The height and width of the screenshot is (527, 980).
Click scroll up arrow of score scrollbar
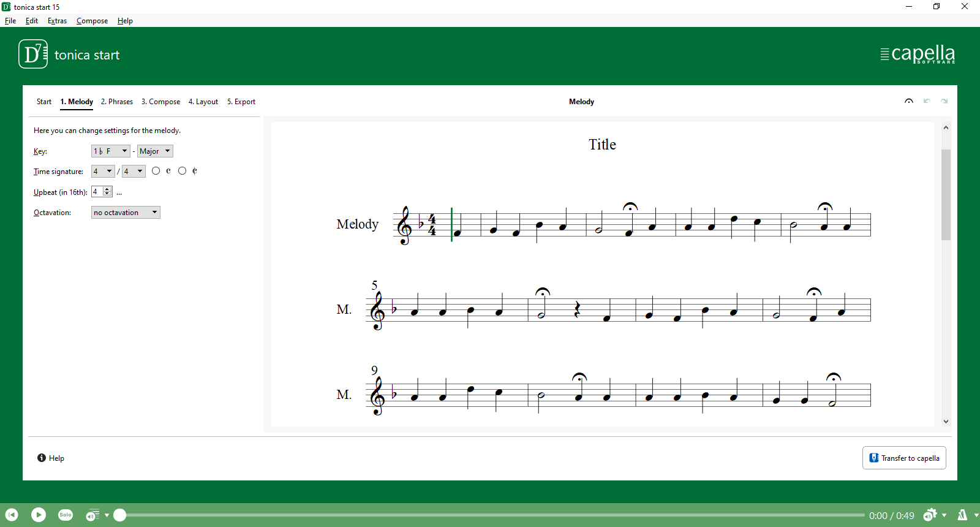pyautogui.click(x=946, y=127)
